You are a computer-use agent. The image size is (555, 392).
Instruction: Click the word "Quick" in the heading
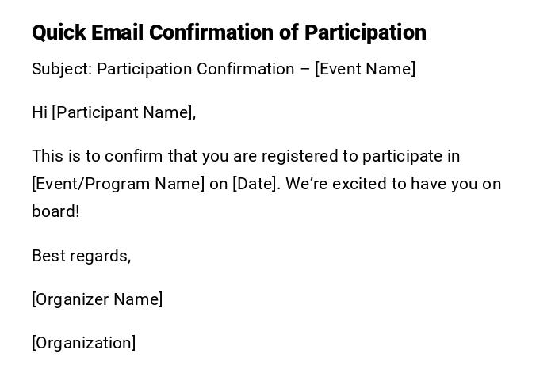click(59, 32)
